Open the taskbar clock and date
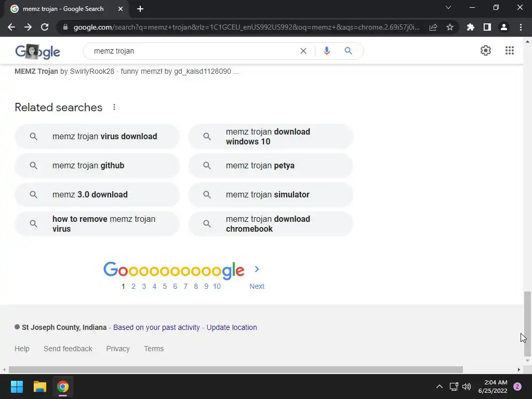 493,387
